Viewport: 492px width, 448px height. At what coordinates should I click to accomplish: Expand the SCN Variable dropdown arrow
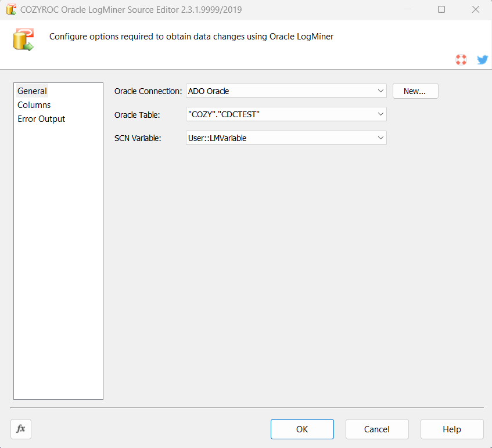(380, 138)
